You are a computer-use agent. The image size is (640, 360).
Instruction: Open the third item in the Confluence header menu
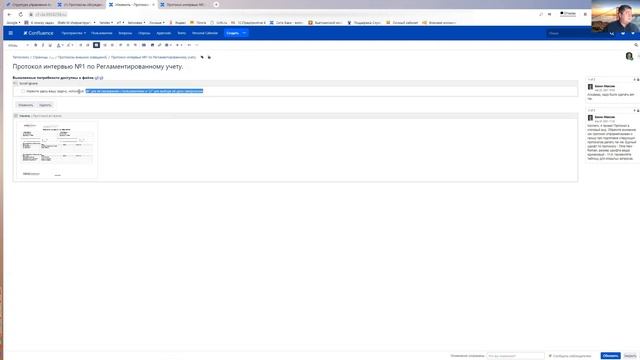[125, 33]
